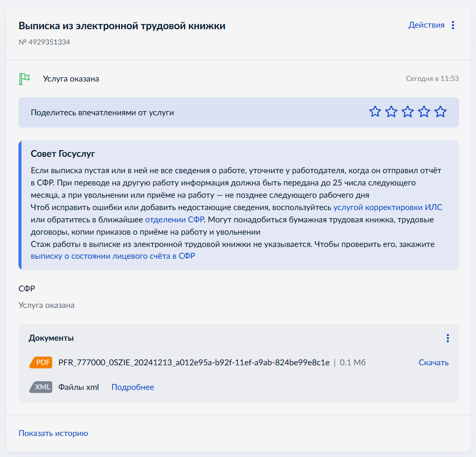This screenshot has width=476, height=457.
Task: Click the green flag status icon
Action: point(24,79)
